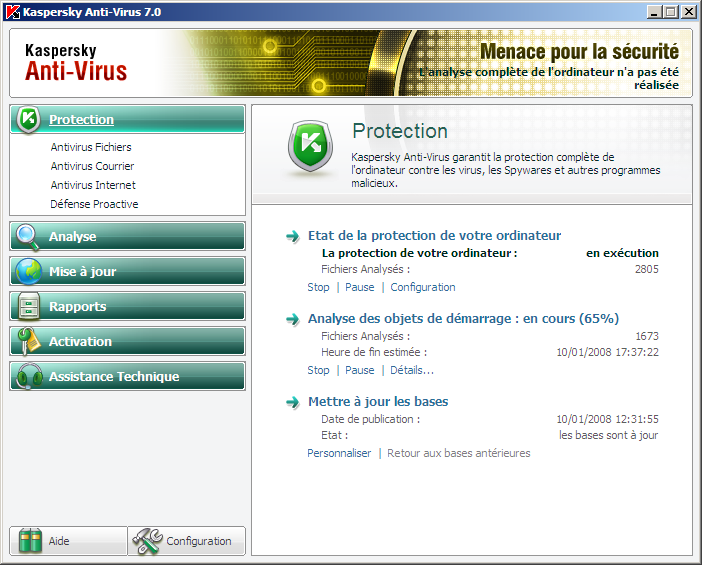Click Retour aux bases antérieures link

(x=458, y=453)
